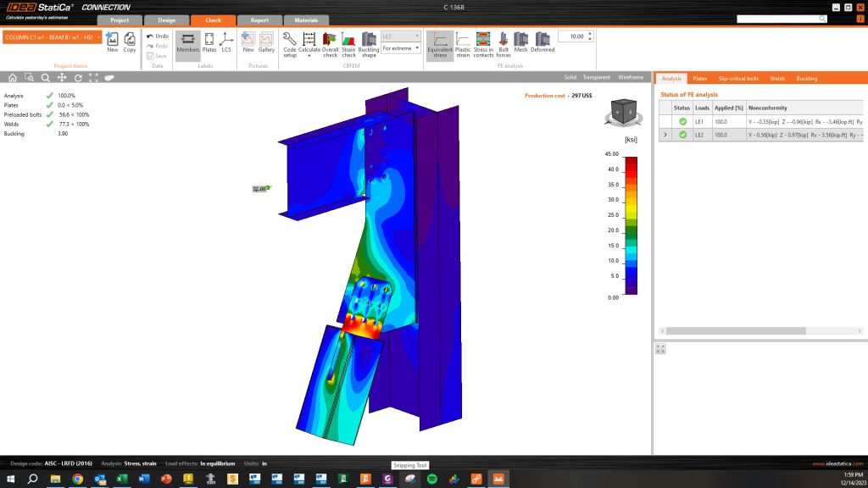Activate the zoom window tool
The height and width of the screenshot is (488, 868).
point(29,77)
